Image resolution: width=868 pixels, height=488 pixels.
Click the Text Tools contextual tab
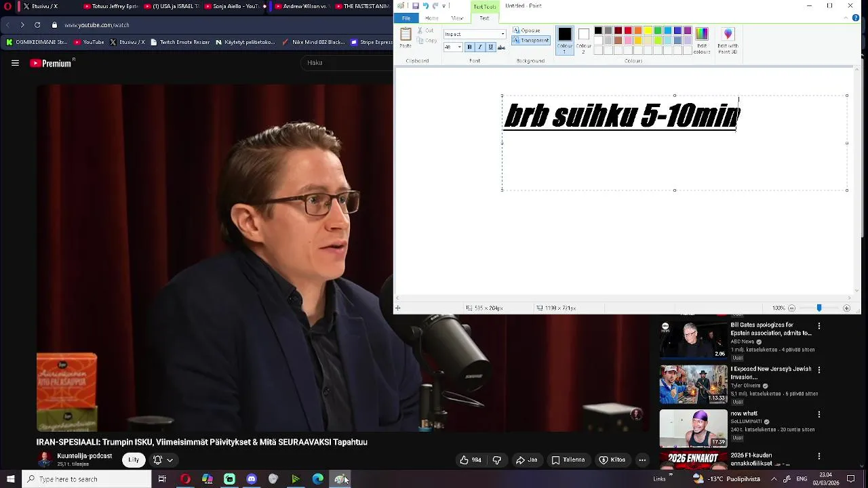pos(485,6)
